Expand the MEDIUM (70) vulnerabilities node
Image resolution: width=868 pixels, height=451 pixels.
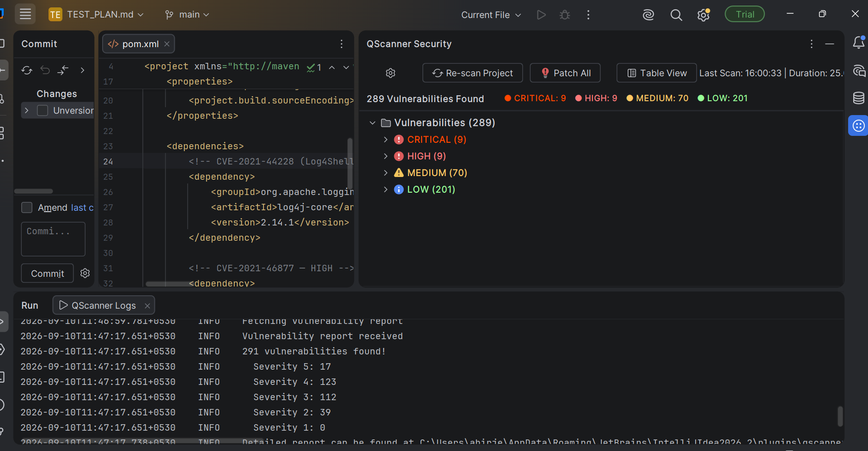point(385,173)
